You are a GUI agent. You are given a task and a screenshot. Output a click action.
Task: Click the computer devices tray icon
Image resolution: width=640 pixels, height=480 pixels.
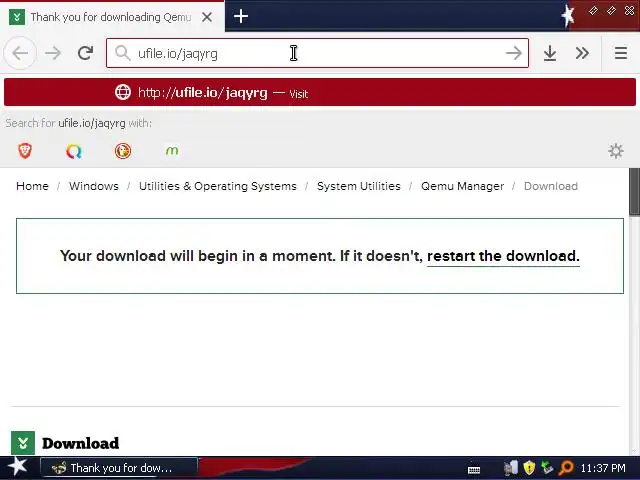point(511,468)
